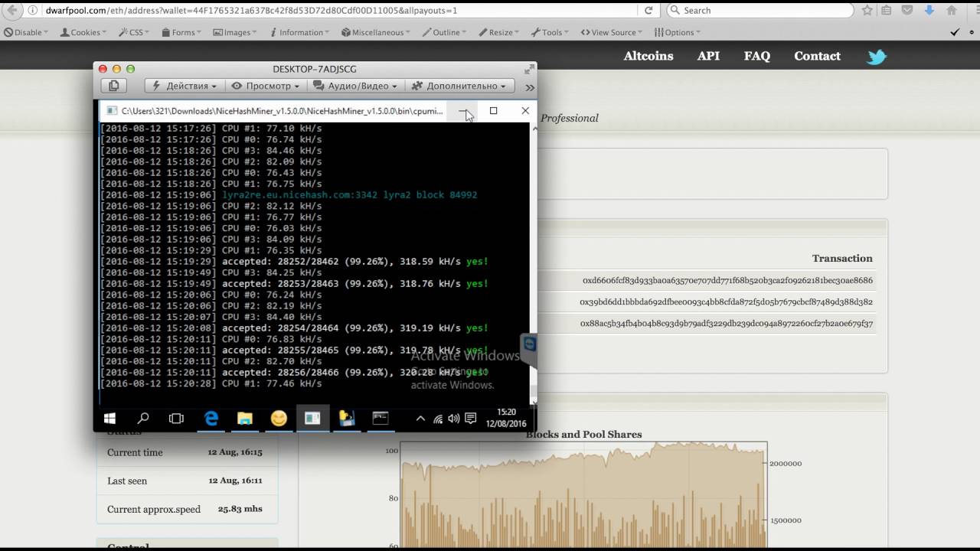
Task: Click the clipboard copy icon in remote toolbar
Action: [x=113, y=86]
